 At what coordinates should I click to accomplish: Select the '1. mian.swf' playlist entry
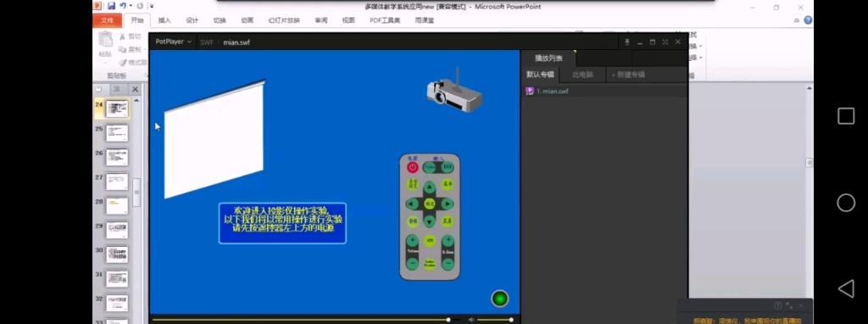pos(604,91)
